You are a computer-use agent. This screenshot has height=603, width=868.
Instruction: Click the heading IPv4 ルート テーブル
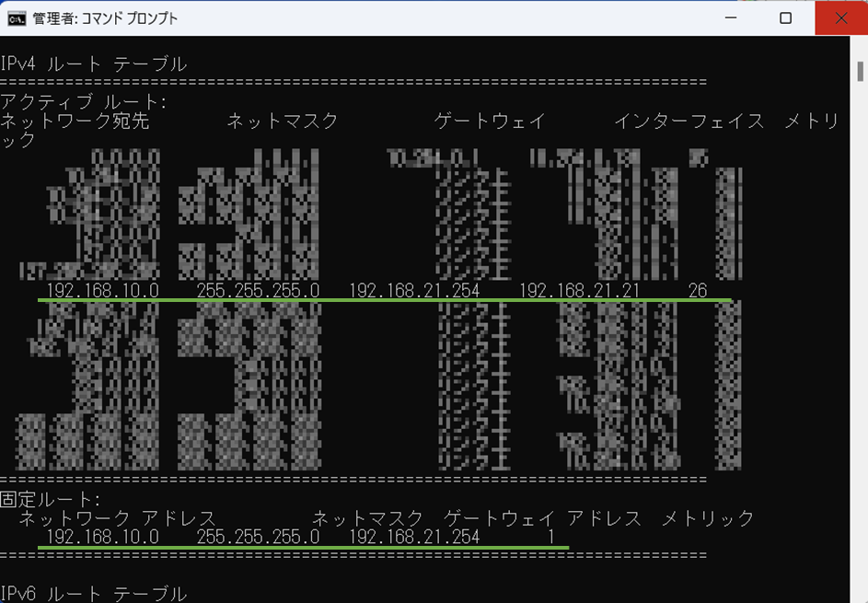(x=94, y=64)
